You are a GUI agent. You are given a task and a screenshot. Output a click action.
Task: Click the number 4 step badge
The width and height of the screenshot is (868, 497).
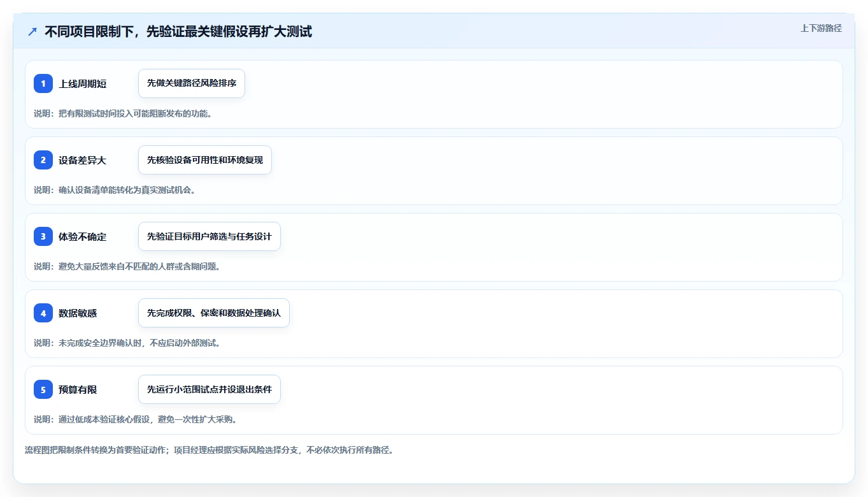coord(43,313)
